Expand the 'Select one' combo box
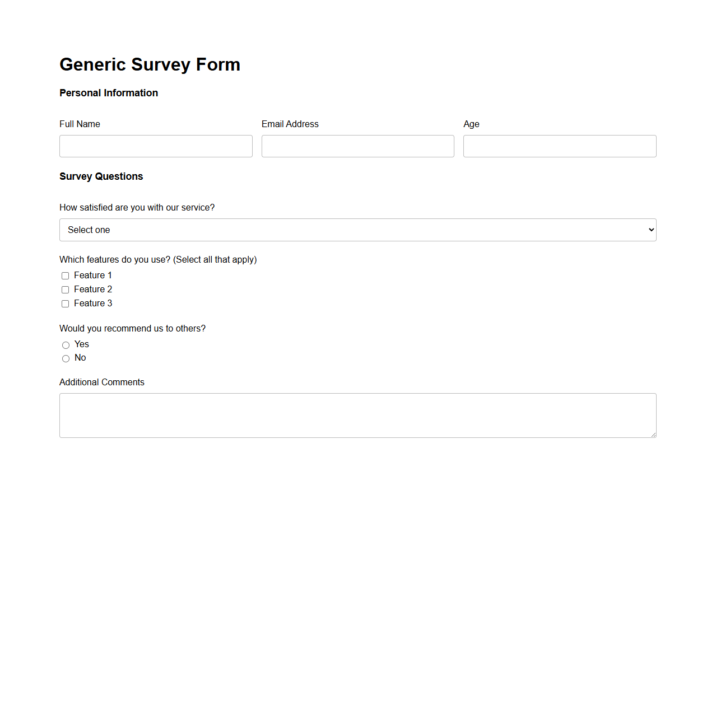 click(x=358, y=230)
